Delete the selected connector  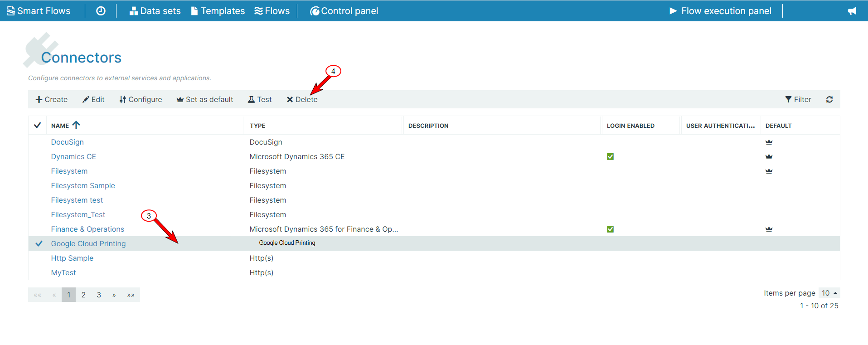coord(302,99)
